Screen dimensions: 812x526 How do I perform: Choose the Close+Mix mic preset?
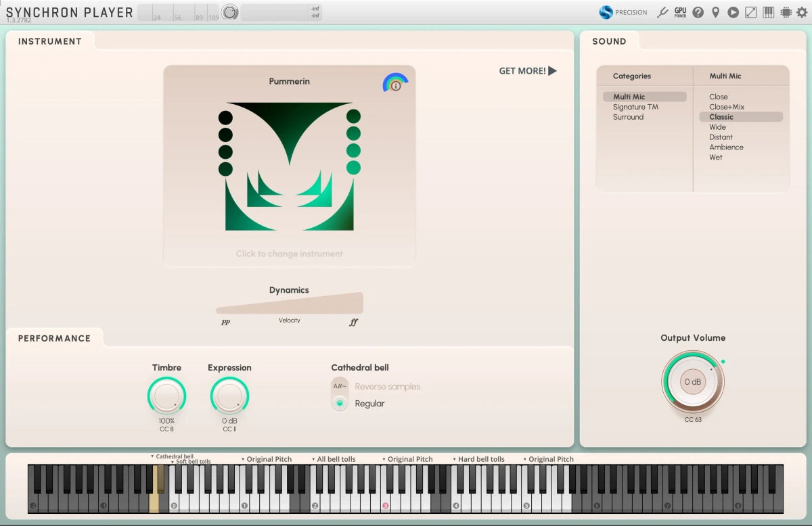coord(727,107)
